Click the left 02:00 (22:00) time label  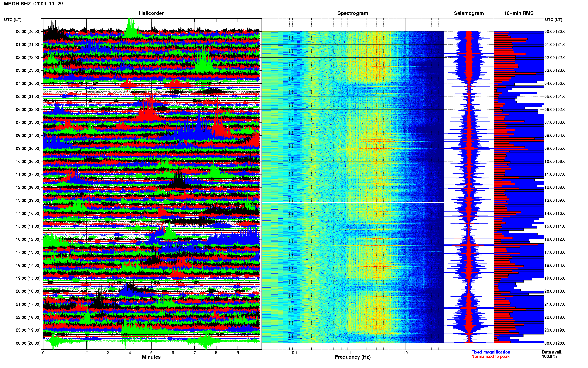click(x=28, y=58)
